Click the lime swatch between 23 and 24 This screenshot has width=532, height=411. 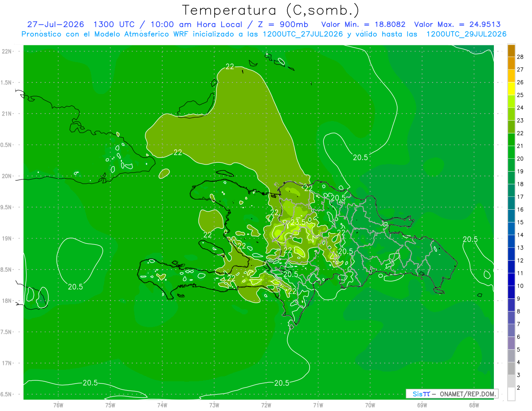tap(511, 114)
